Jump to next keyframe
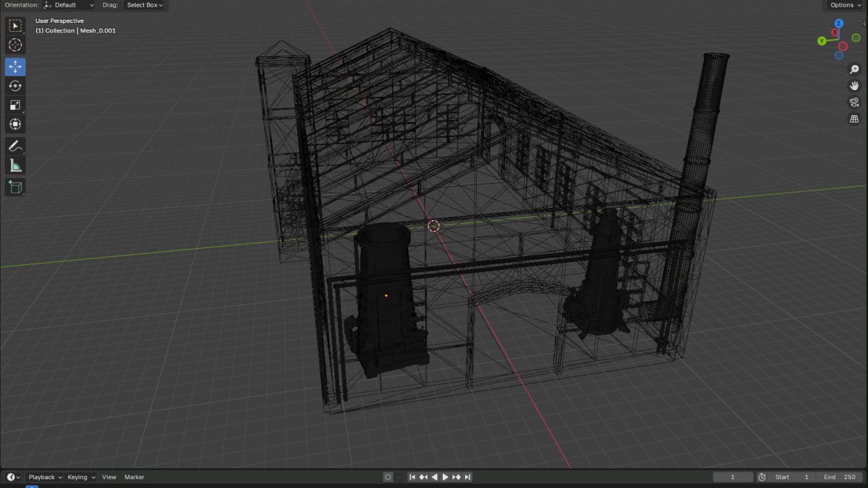868x488 pixels. pos(456,477)
